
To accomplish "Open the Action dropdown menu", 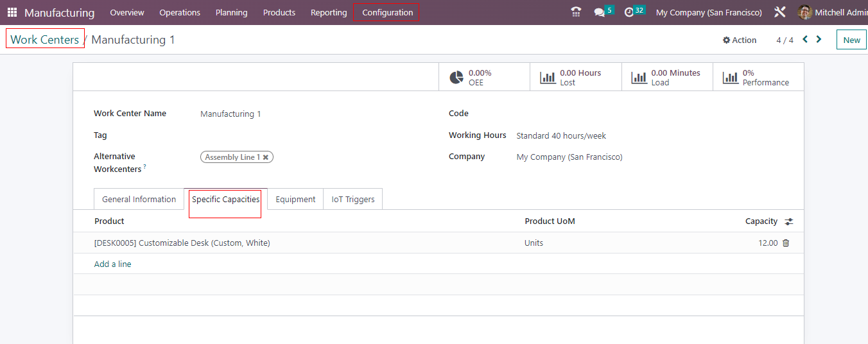I will tap(740, 40).
